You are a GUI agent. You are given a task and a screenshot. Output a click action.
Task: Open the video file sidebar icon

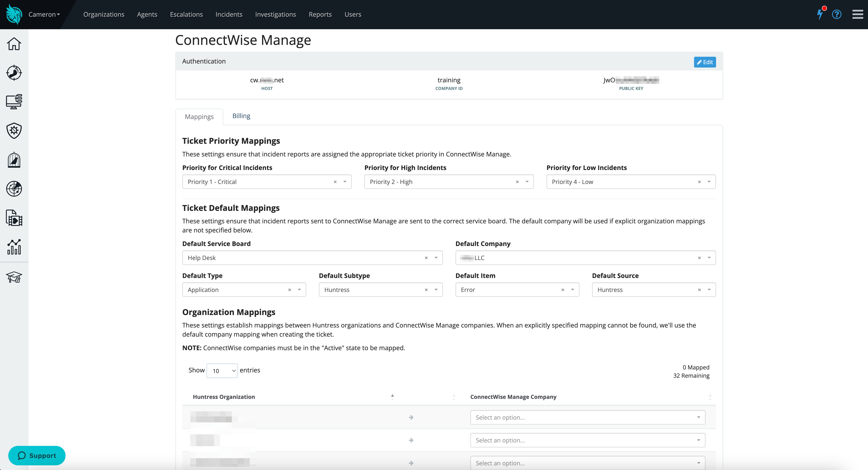14,218
